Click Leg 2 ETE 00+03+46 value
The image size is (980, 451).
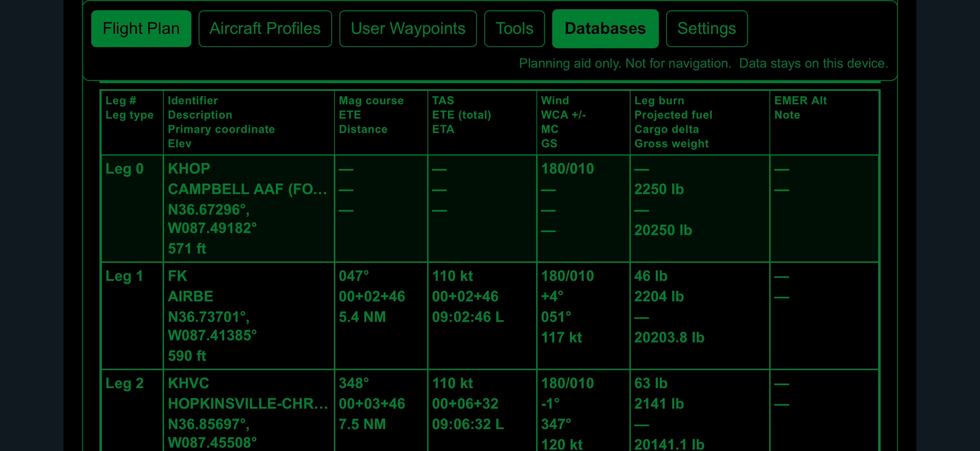pyautogui.click(x=372, y=404)
